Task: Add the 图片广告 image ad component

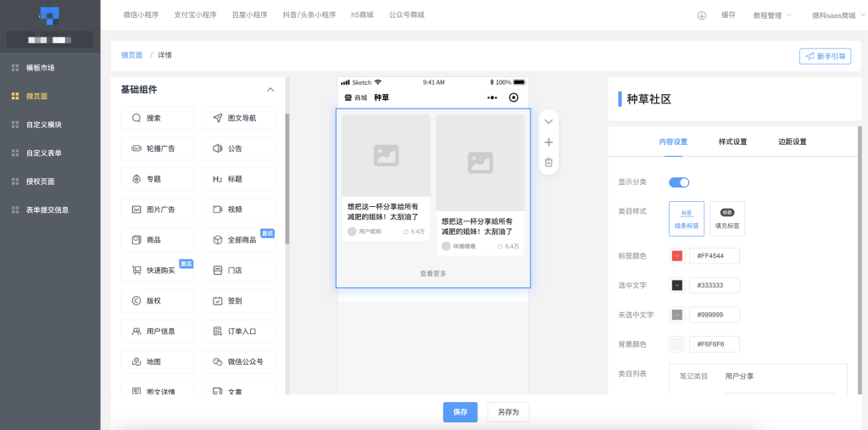Action: point(157,209)
